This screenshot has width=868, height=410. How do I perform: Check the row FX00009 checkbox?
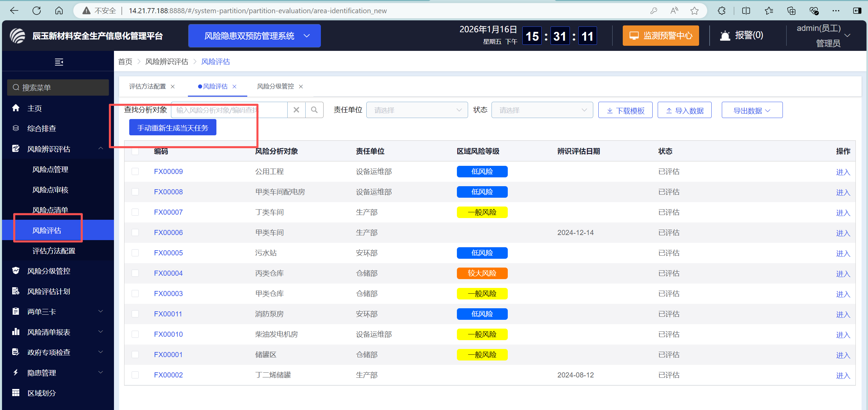pyautogui.click(x=135, y=172)
